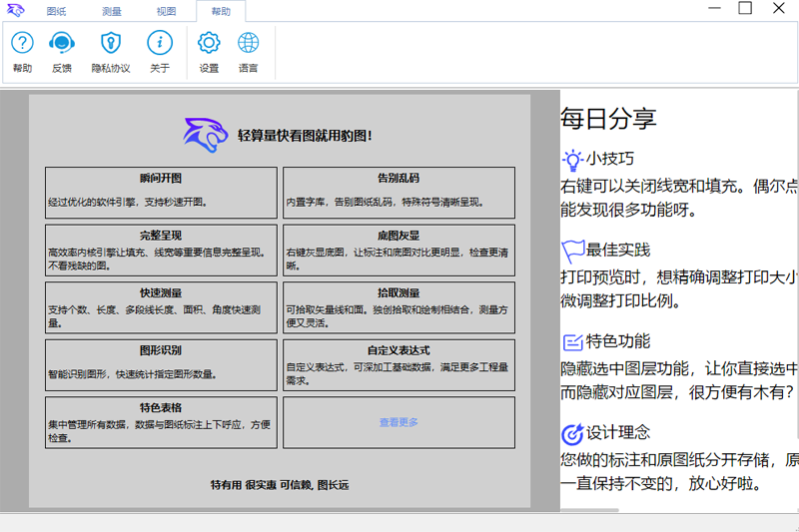
Task: Open the 帮助 help question-mark icon
Action: pos(22,43)
